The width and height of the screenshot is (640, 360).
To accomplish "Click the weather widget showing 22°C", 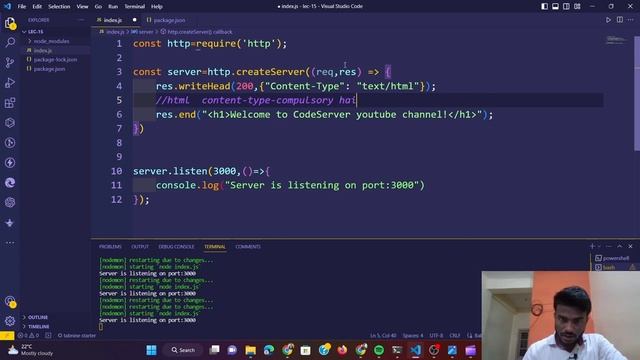I will coord(31,350).
